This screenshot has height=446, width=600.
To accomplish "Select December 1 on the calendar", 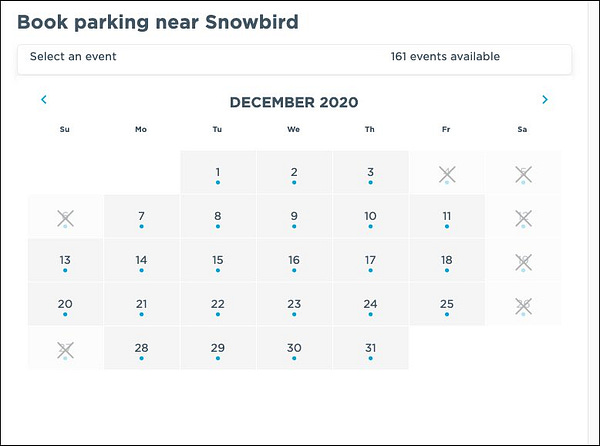I will [218, 173].
